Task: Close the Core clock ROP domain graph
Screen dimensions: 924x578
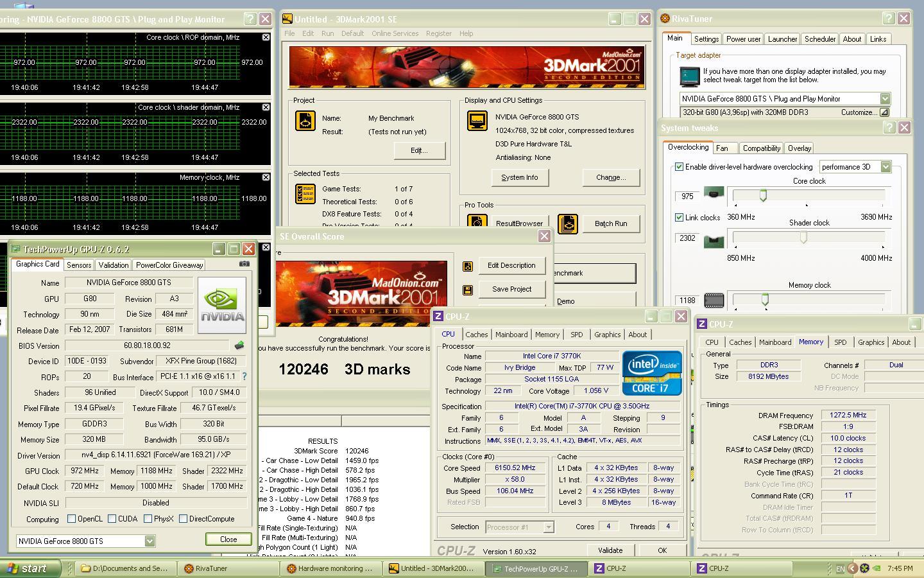Action: pyautogui.click(x=266, y=37)
